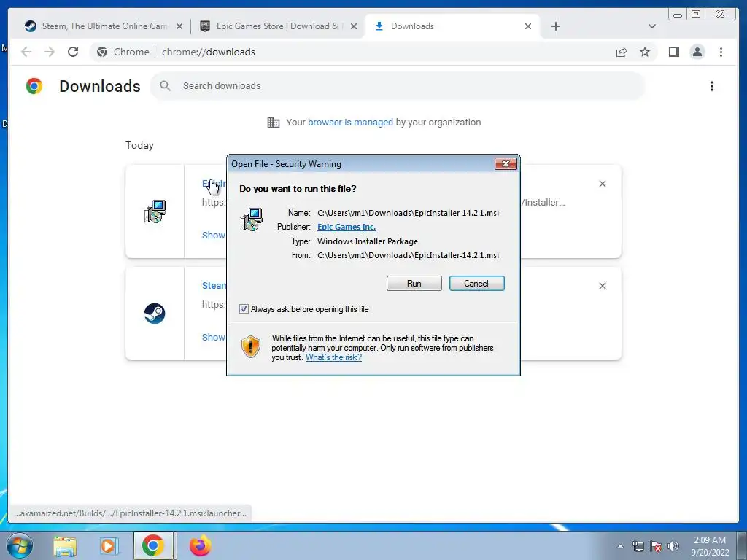Remove EpicInstaller download from list
Screen dimensions: 747x560
coord(602,184)
